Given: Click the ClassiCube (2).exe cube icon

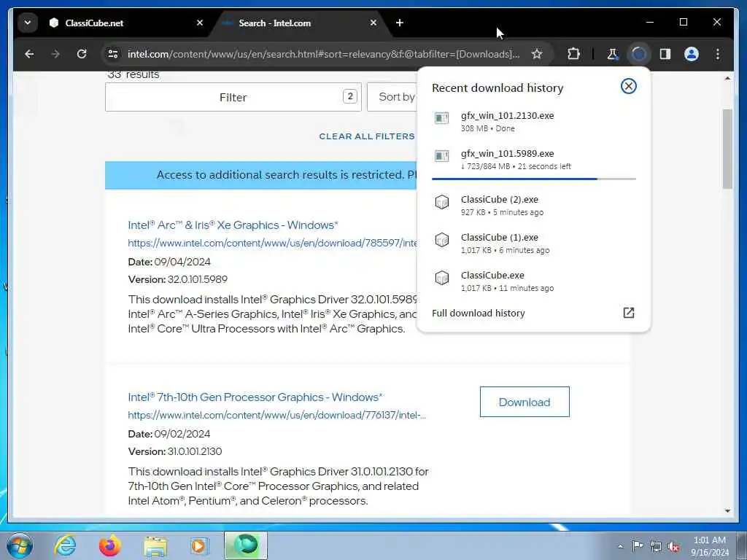Looking at the screenshot, I should [441, 202].
